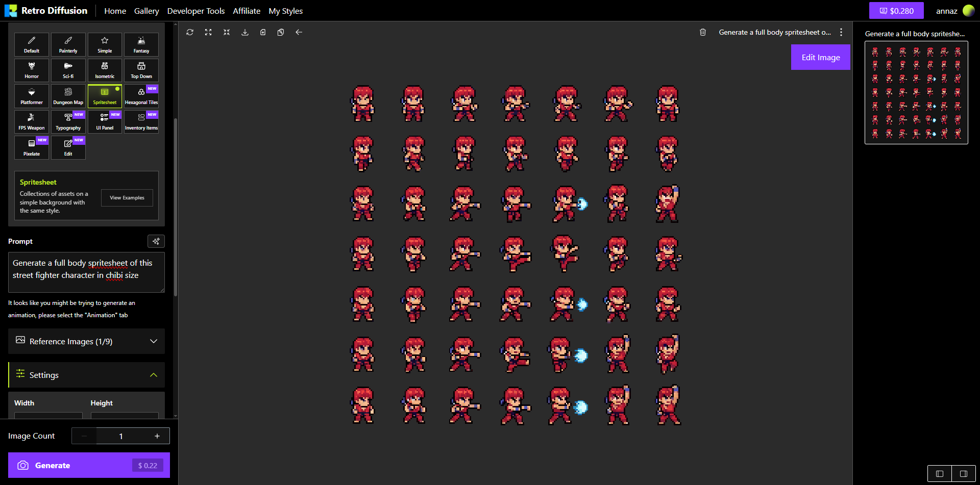Open the three-dot options menu

(841, 32)
